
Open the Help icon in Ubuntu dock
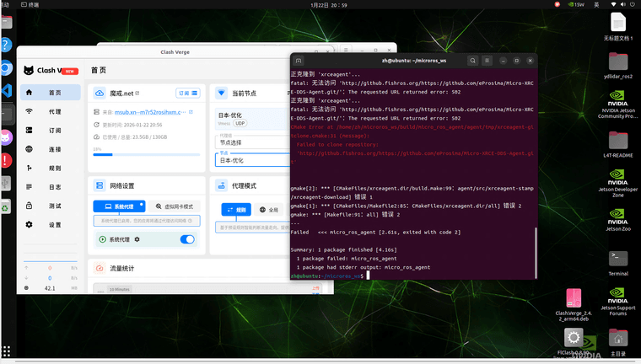(6, 45)
